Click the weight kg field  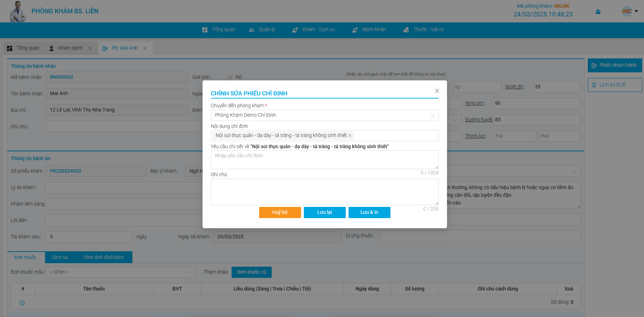(x=477, y=87)
